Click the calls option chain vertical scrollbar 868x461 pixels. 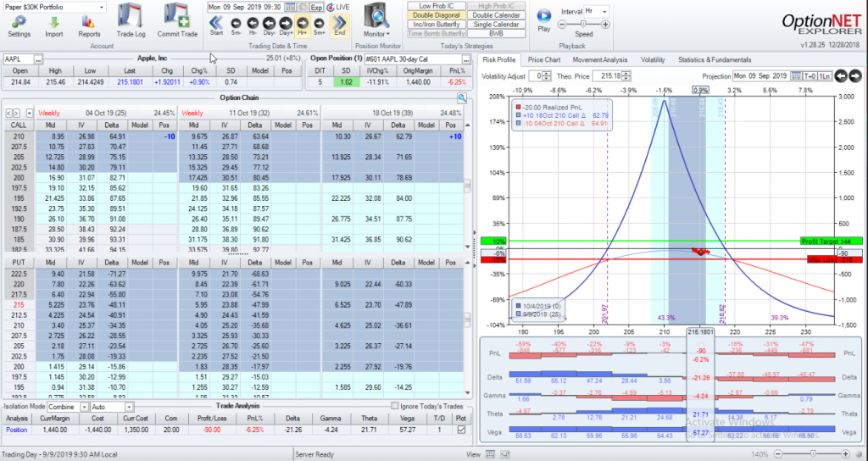[468, 186]
